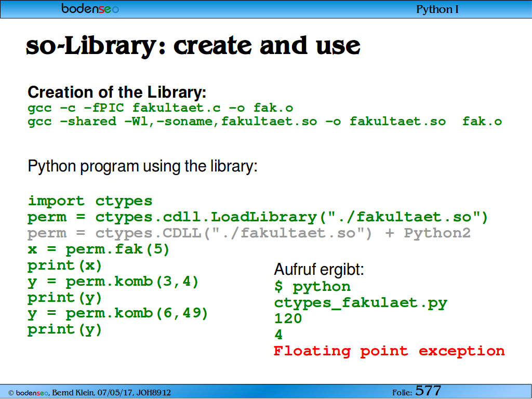Click 'Python program using the library:' text
The height and width of the screenshot is (399, 532).
tap(142, 166)
